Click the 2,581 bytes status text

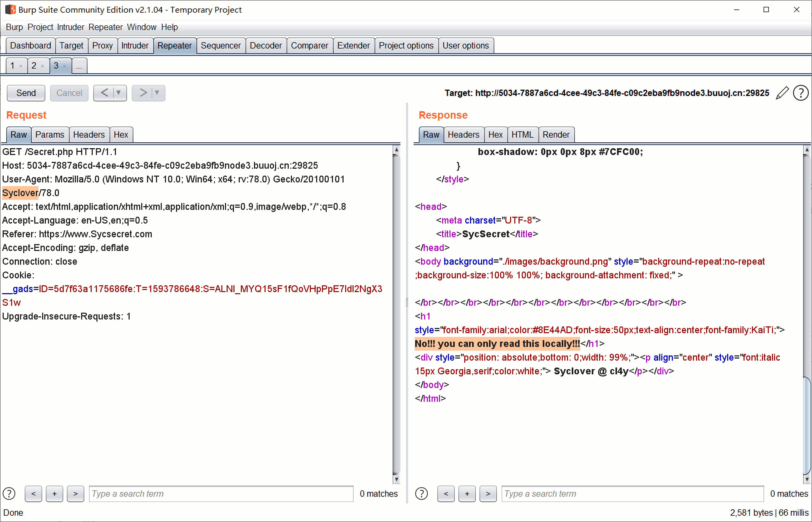point(751,513)
